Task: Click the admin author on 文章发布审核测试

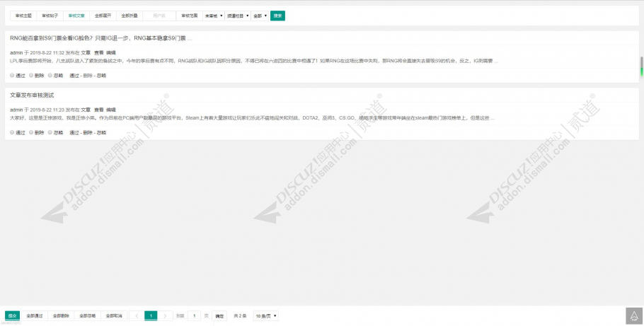Action: click(16, 110)
